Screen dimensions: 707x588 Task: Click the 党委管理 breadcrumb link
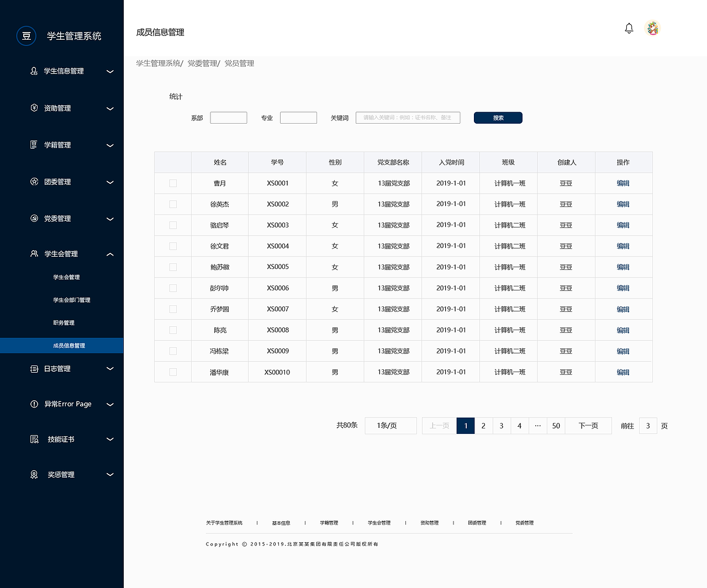pyautogui.click(x=202, y=63)
